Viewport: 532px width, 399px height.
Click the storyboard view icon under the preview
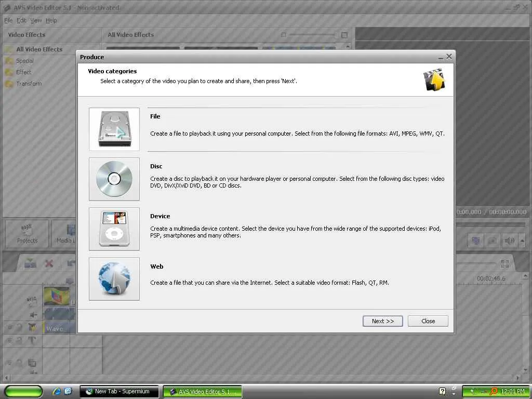(x=476, y=241)
